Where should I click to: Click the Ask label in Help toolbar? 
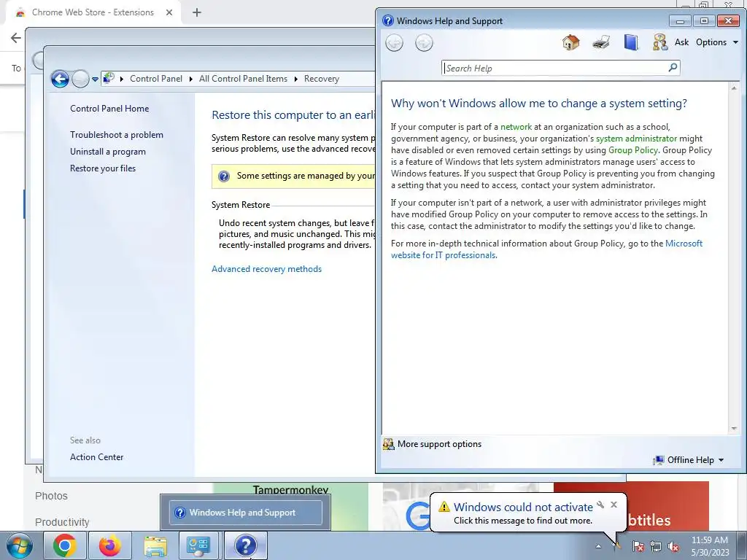coord(681,42)
